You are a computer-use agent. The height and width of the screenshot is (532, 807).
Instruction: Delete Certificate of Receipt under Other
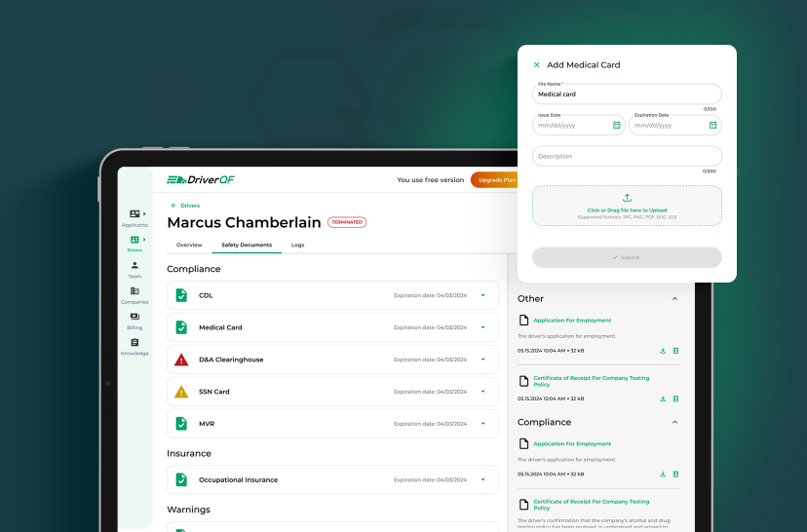tap(675, 399)
